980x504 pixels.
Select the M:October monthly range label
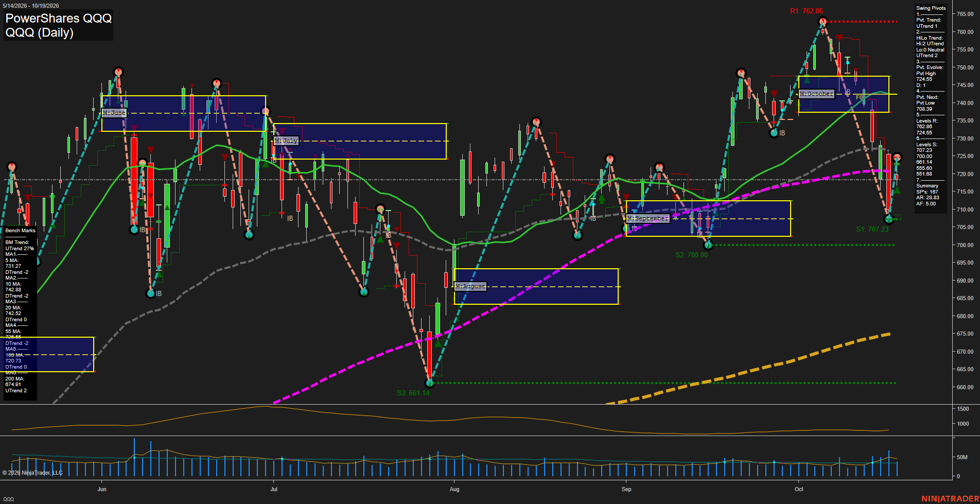click(x=816, y=94)
